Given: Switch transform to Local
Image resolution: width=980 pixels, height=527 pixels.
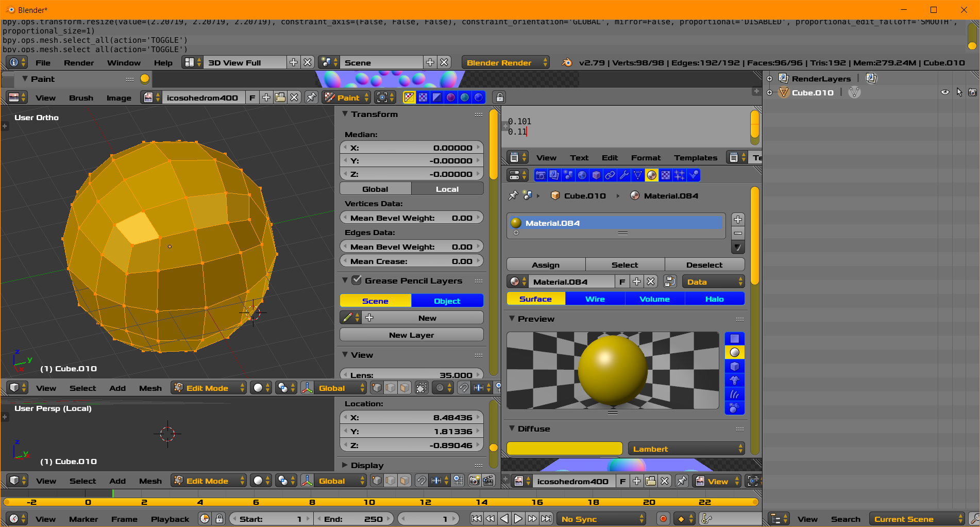Looking at the screenshot, I should click(x=447, y=189).
